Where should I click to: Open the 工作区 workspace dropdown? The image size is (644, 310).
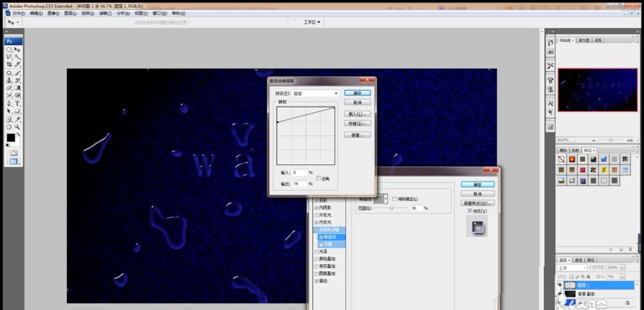coord(312,22)
